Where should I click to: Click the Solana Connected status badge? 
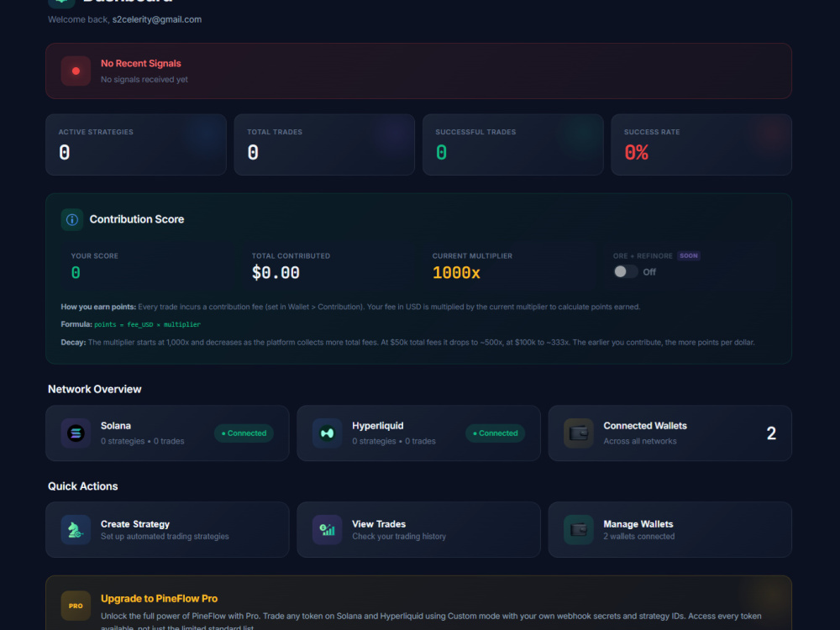[244, 433]
